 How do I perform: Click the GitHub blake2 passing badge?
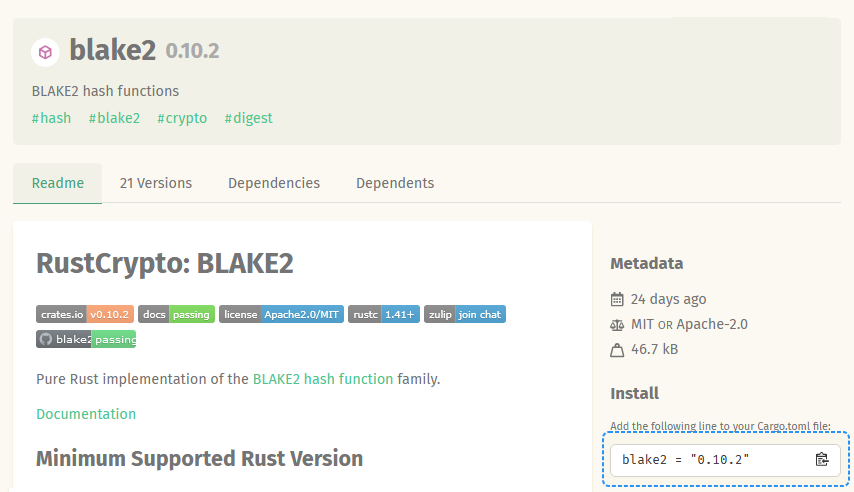tap(86, 339)
